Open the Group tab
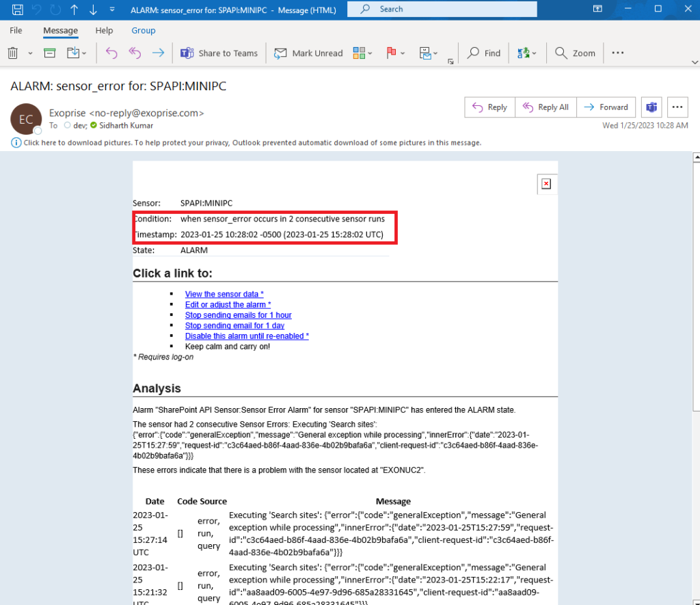Screen dimensions: 700x605 click(144, 30)
